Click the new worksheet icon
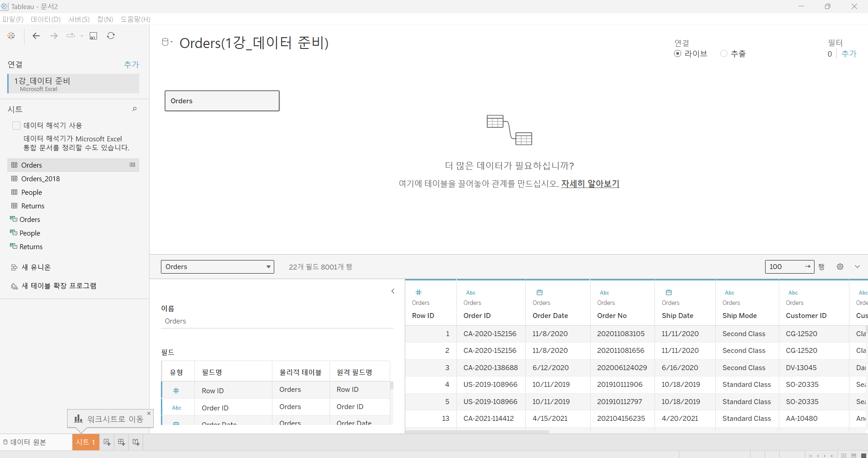 [x=107, y=442]
